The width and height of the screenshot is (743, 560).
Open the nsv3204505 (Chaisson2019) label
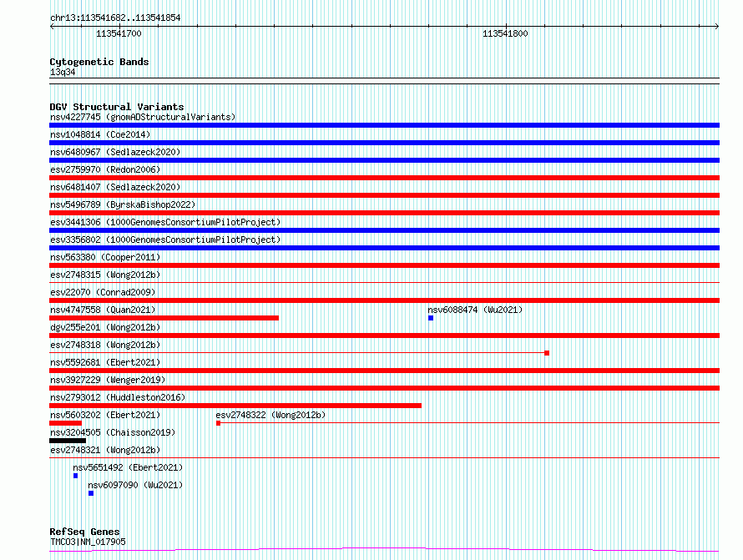pyautogui.click(x=113, y=432)
